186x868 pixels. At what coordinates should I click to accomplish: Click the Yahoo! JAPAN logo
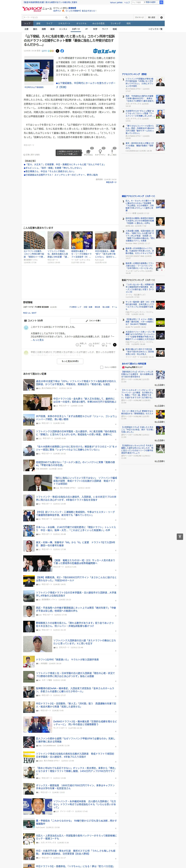[x=32, y=9]
